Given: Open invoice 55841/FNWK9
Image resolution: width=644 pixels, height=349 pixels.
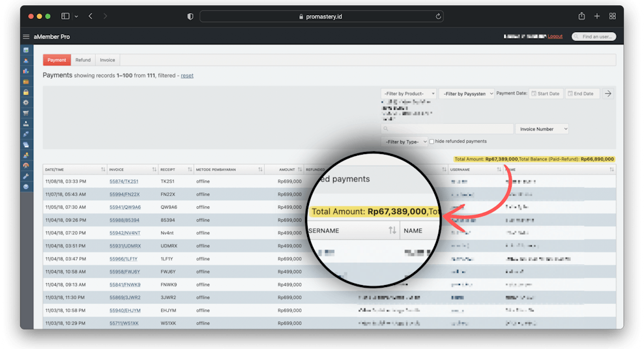Looking at the screenshot, I should [125, 284].
